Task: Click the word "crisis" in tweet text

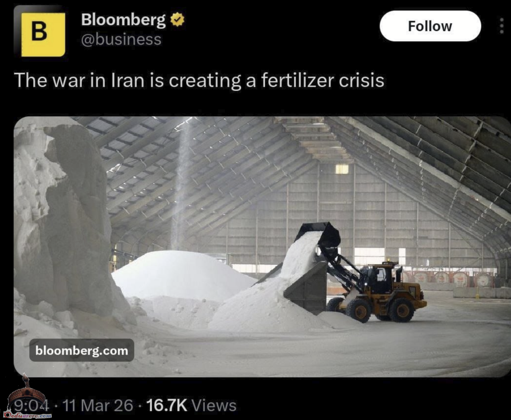Action: (x=361, y=80)
